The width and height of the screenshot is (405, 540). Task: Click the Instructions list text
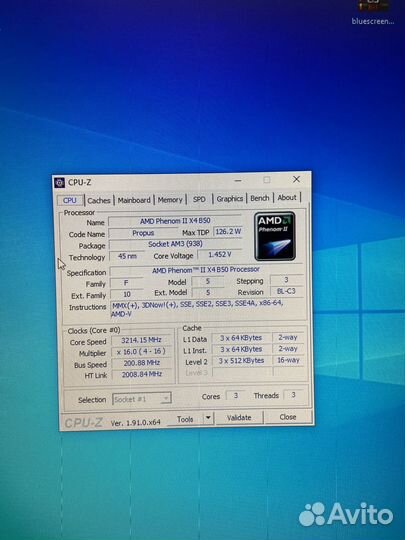coord(198,309)
